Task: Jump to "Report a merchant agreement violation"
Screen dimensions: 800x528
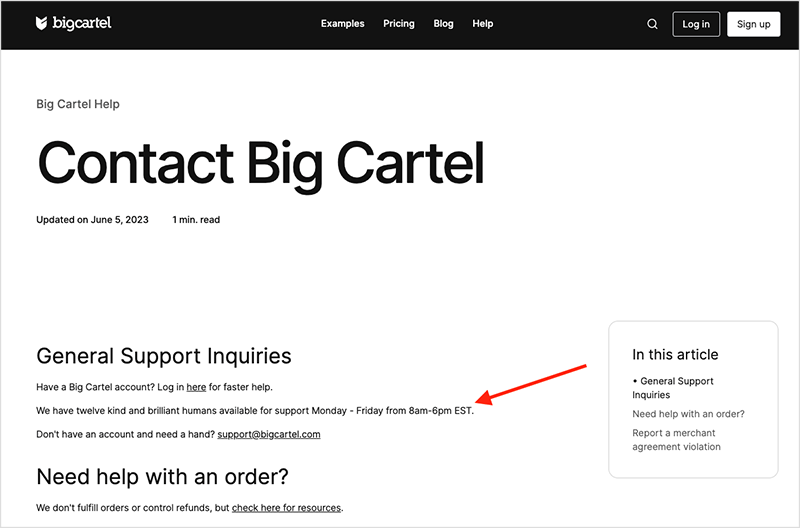Action: (676, 440)
